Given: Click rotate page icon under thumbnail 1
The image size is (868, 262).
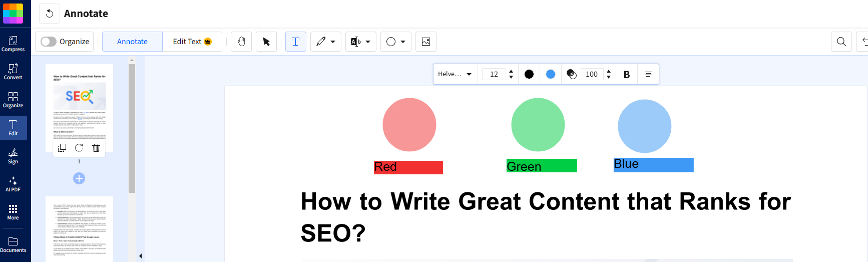Looking at the screenshot, I should [79, 148].
